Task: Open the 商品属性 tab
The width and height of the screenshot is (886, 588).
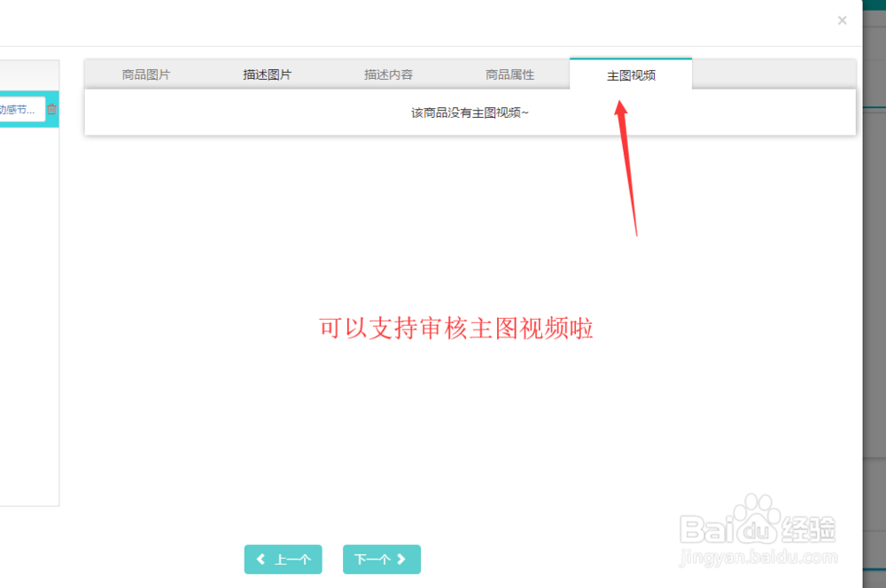Action: click(x=509, y=74)
